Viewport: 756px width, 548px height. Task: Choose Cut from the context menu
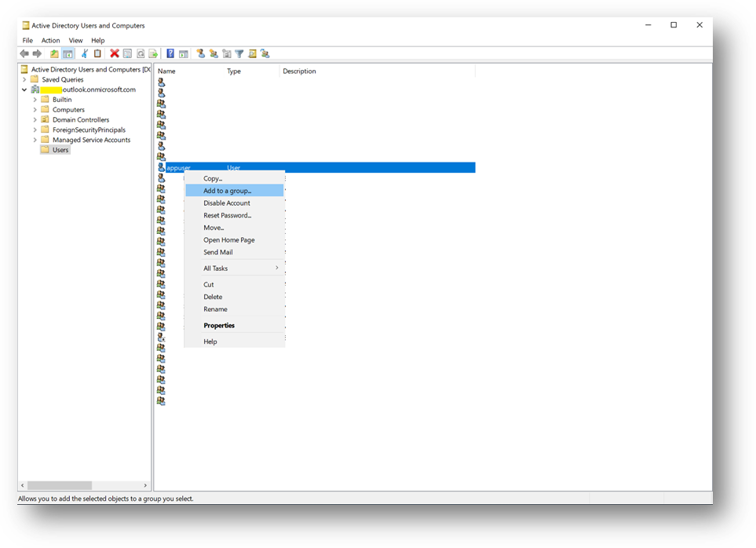[235, 284]
